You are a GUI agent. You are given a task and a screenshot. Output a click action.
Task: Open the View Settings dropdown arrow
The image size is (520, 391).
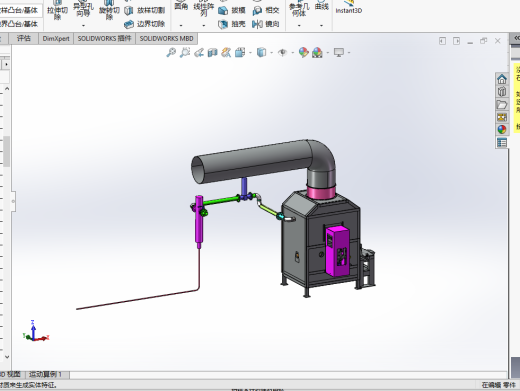[349, 53]
